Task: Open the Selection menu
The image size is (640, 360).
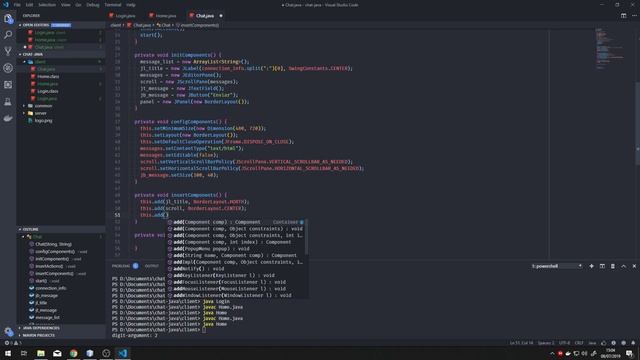Action: [x=47, y=5]
